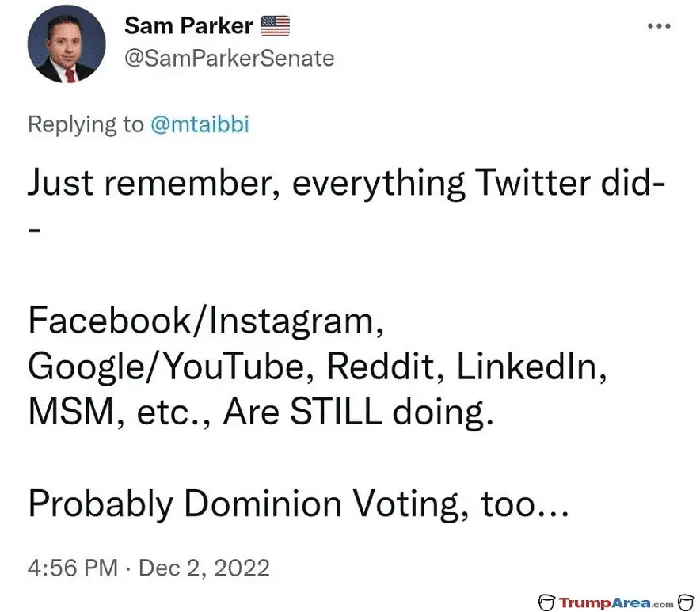Open the TrumpArea.com watermark link
Image resolution: width=700 pixels, height=612 pixels.
click(617, 602)
